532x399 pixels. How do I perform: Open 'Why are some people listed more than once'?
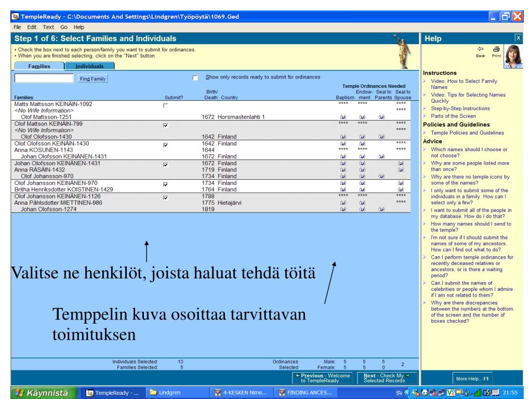pyautogui.click(x=470, y=166)
